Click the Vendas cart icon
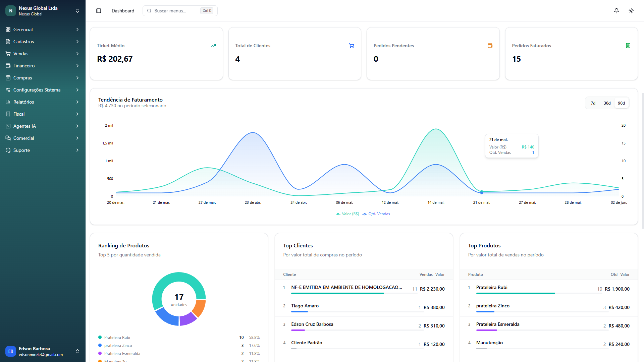 click(8, 54)
